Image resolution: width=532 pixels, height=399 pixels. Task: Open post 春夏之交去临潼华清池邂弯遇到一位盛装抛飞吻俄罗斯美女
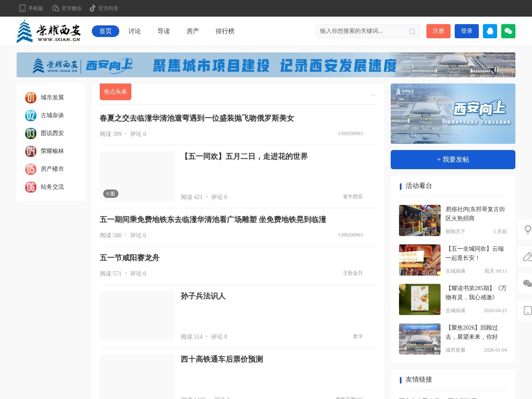pyautogui.click(x=197, y=118)
